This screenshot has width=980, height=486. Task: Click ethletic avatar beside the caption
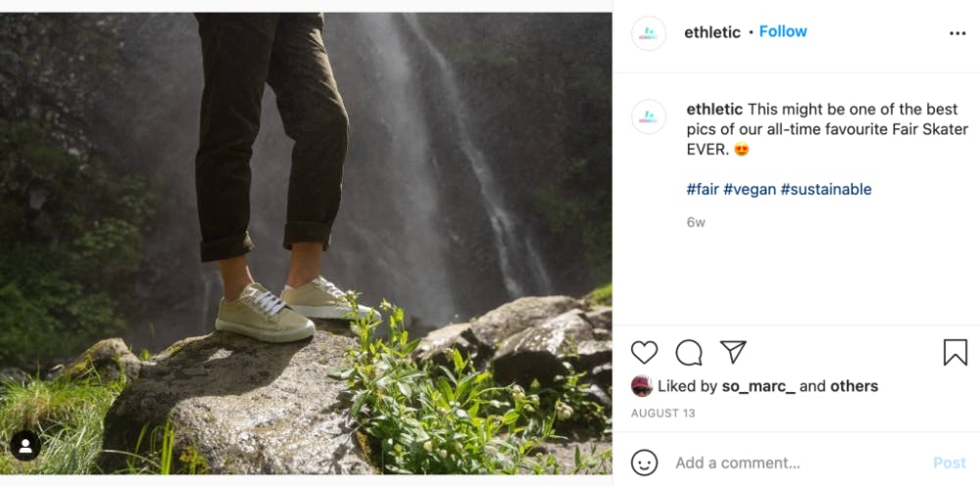[x=649, y=117]
